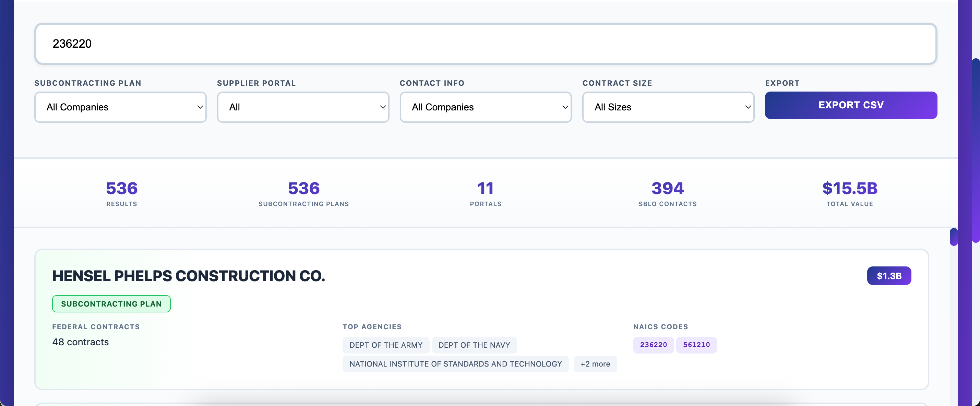
Task: Select the $1.3B value badge
Action: (889, 276)
